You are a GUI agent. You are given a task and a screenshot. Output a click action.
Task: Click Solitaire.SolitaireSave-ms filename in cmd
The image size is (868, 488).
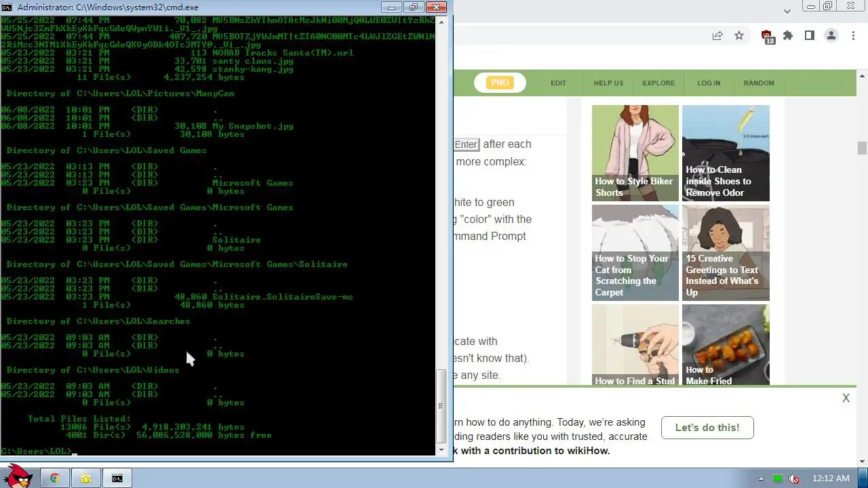(283, 297)
